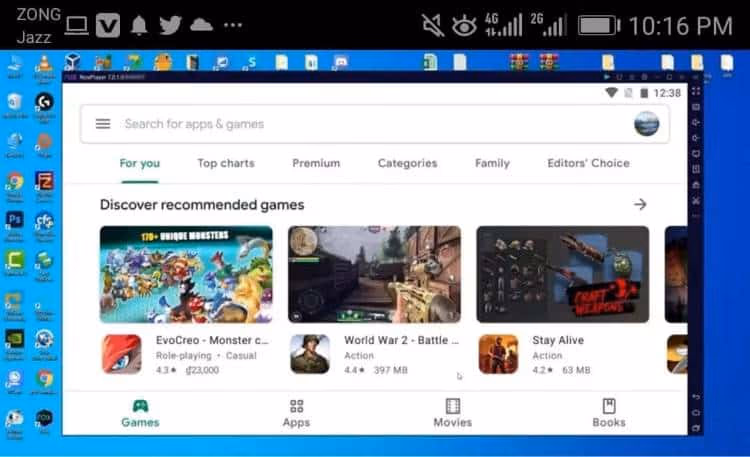Open the EvoCreo game banner thumbnail
The image size is (750, 457).
tap(186, 273)
